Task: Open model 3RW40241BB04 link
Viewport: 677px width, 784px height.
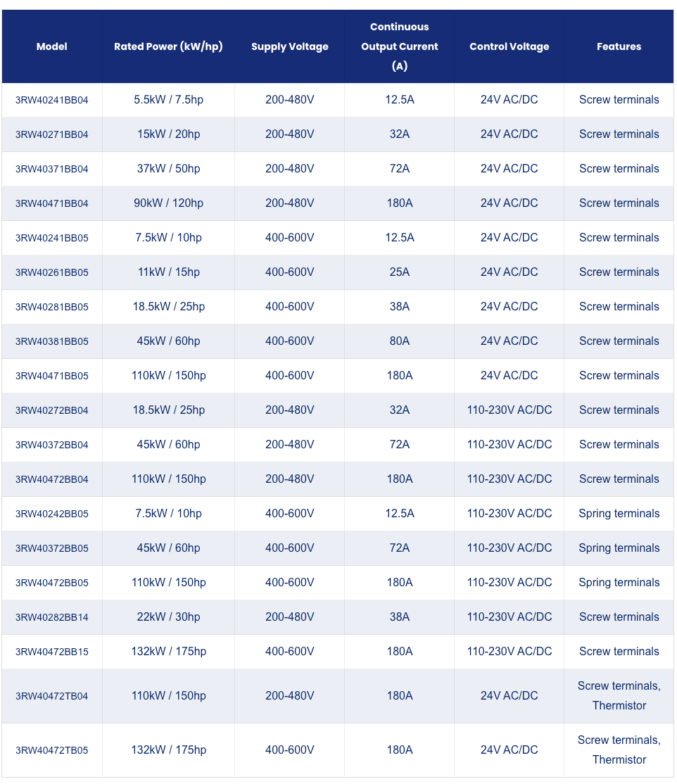Action: (x=51, y=100)
